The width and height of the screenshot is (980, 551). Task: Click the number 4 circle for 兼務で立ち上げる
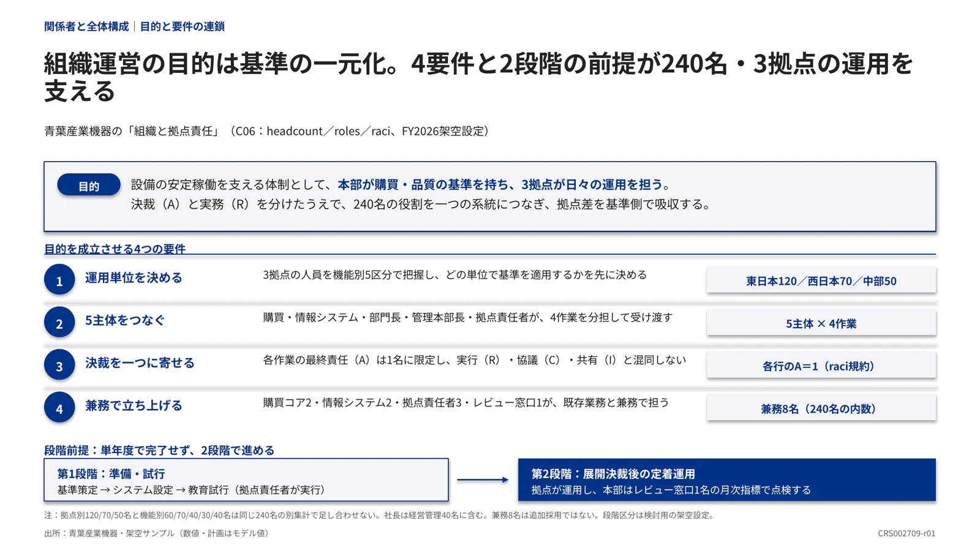click(59, 407)
